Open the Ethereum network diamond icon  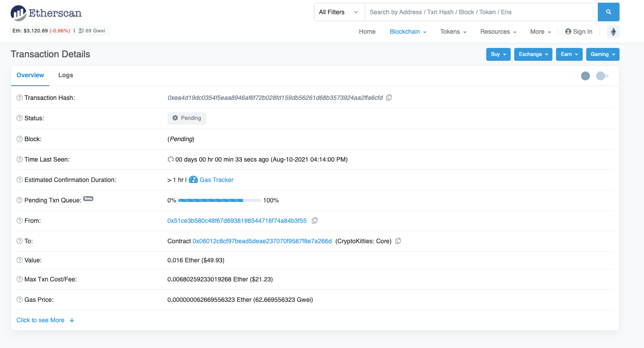(613, 32)
